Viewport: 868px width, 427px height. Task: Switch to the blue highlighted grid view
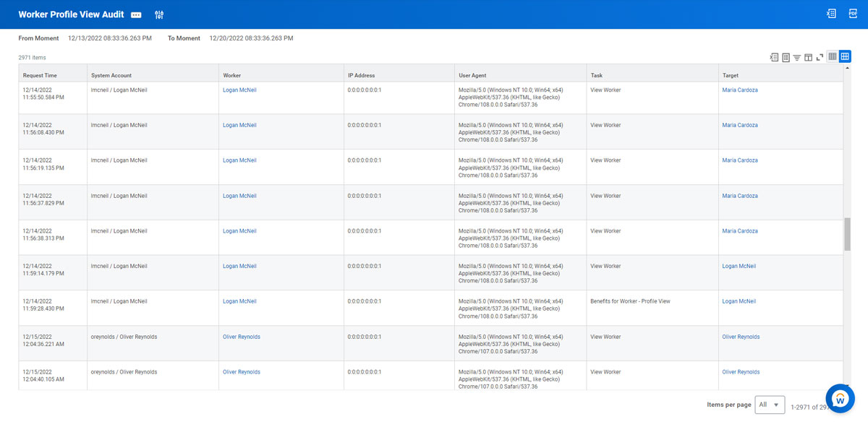[845, 56]
